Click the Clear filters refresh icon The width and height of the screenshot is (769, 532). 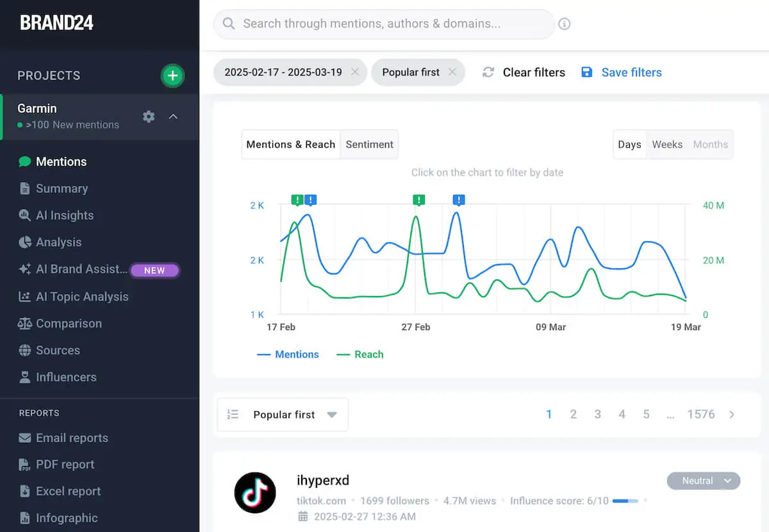[488, 72]
